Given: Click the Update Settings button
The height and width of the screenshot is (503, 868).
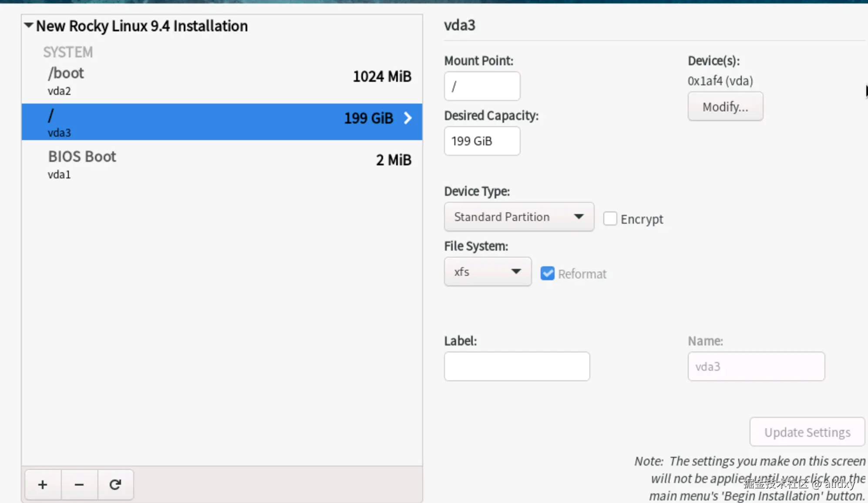Looking at the screenshot, I should (x=807, y=432).
